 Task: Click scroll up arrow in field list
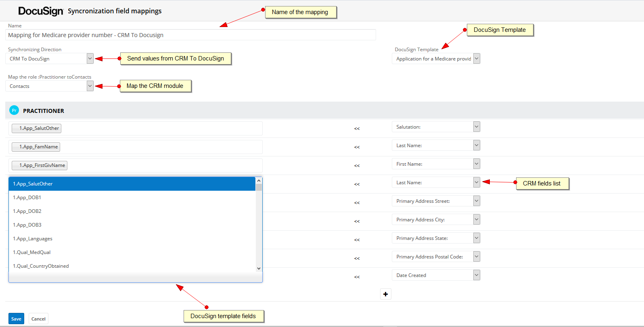pyautogui.click(x=259, y=181)
